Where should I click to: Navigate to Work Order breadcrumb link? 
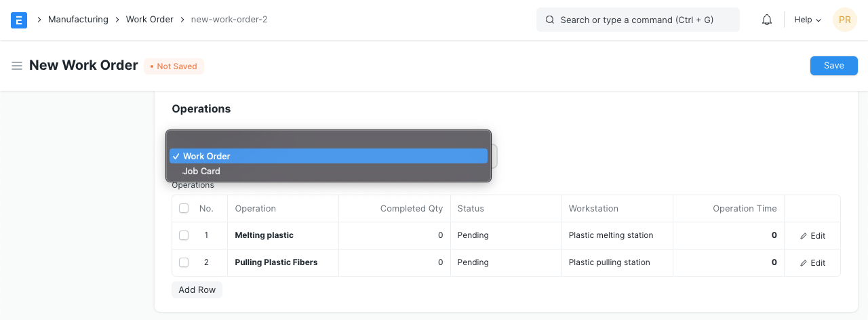(x=150, y=20)
